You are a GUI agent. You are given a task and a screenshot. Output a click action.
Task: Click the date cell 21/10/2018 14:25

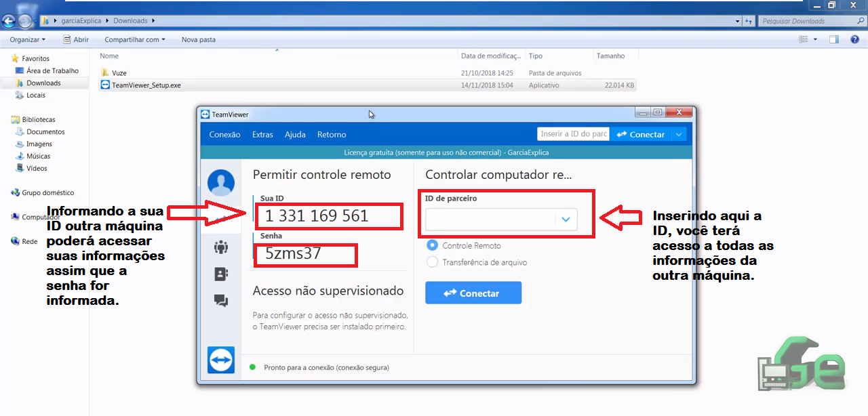(x=487, y=72)
